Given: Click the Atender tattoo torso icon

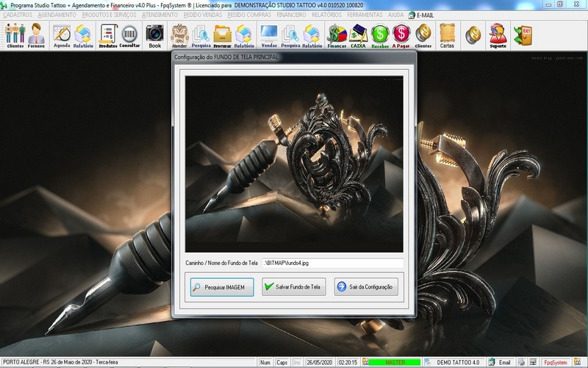Looking at the screenshot, I should [179, 35].
